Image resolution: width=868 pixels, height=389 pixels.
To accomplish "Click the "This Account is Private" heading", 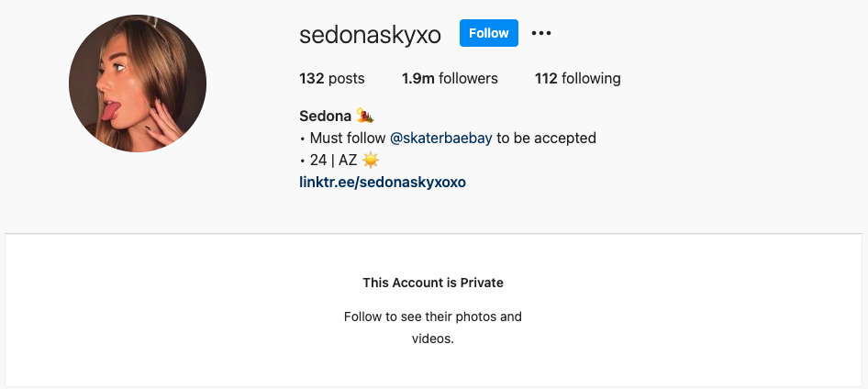I will click(x=433, y=283).
